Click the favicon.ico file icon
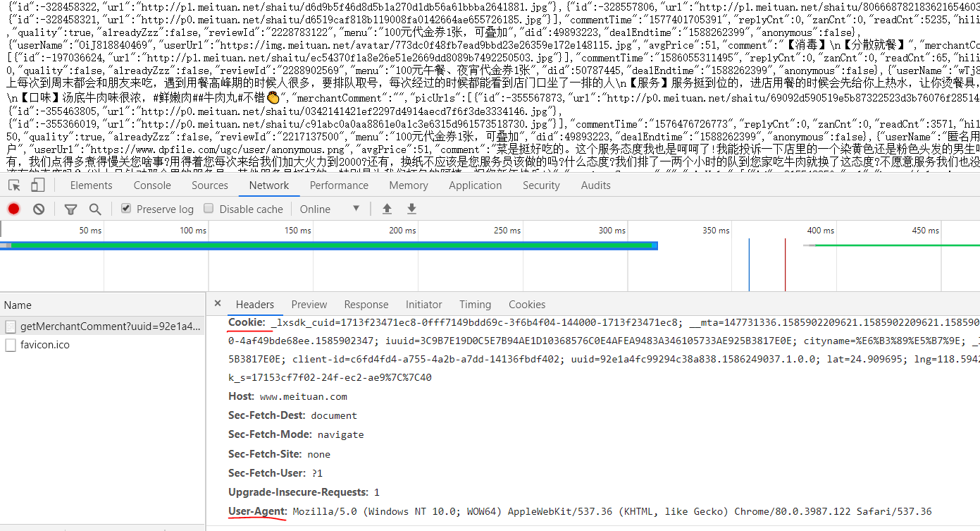Screen dimensions: 980x531 point(11,345)
